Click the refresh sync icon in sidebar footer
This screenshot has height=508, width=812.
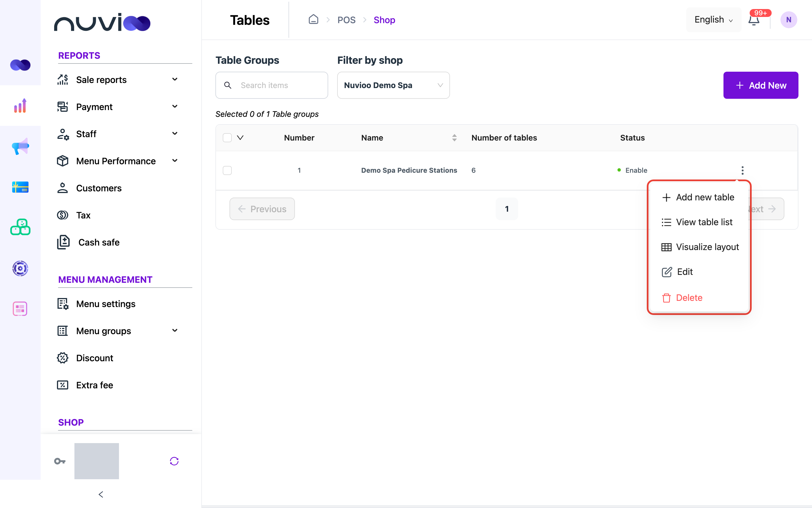(174, 461)
